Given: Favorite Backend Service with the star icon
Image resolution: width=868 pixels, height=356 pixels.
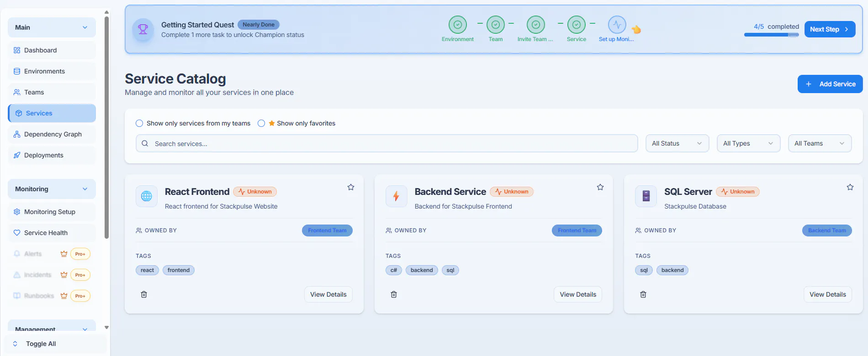Looking at the screenshot, I should (x=600, y=187).
